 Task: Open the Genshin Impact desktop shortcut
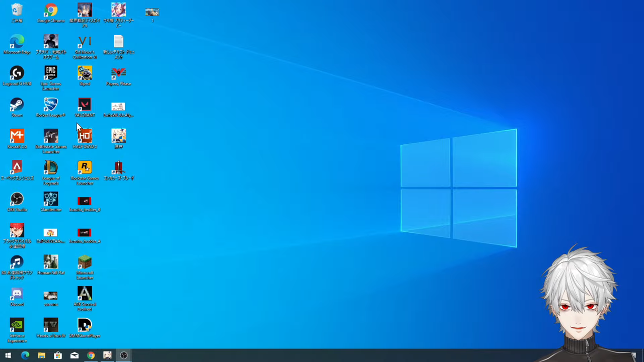(x=119, y=139)
